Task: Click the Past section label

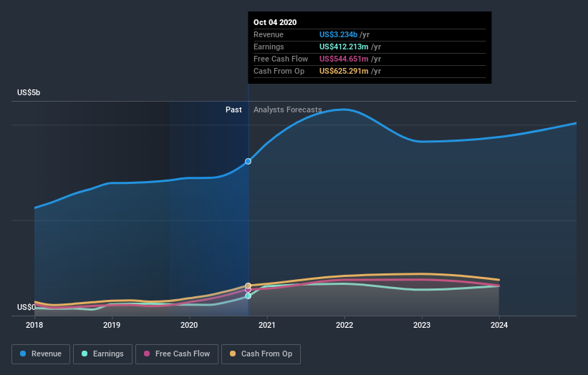Action: click(233, 109)
